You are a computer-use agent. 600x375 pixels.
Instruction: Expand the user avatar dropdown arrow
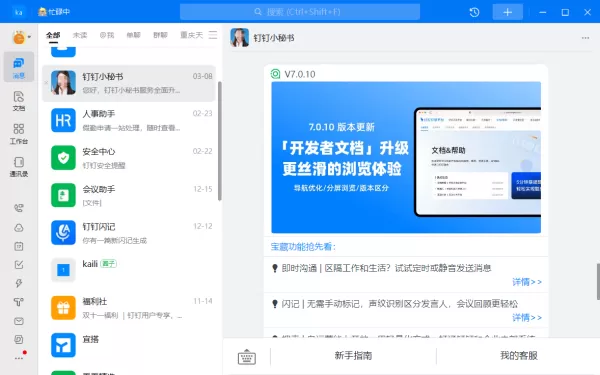tap(29, 37)
